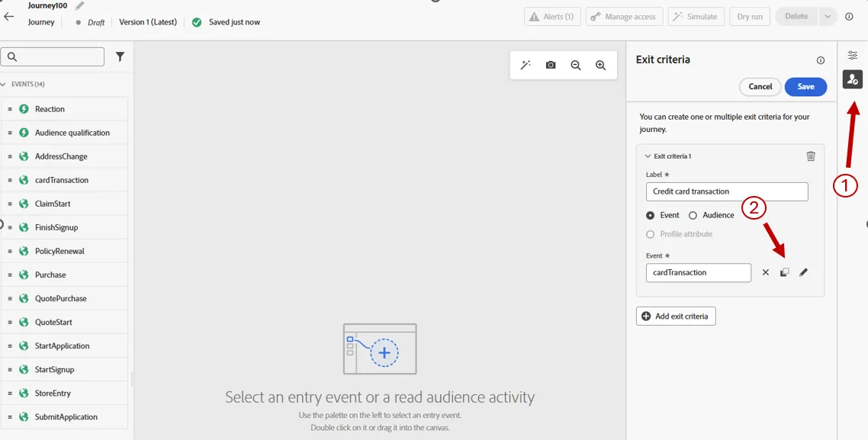Start the Simulate action

tap(696, 17)
